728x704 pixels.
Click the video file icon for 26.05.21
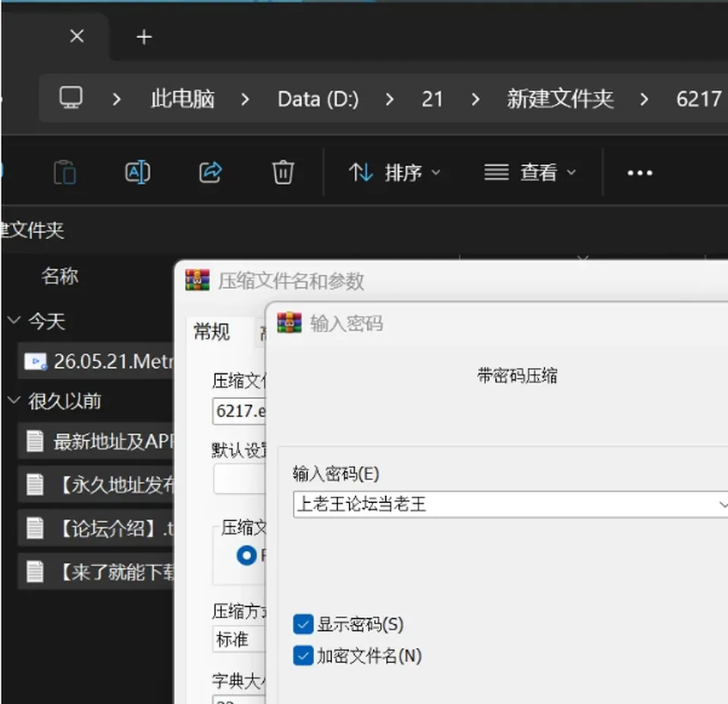(x=36, y=361)
